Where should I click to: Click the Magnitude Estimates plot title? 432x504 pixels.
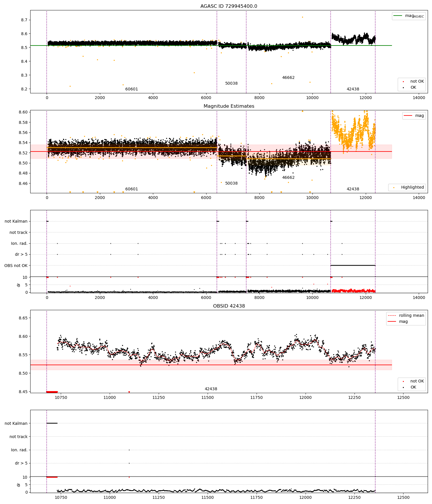pos(229,106)
